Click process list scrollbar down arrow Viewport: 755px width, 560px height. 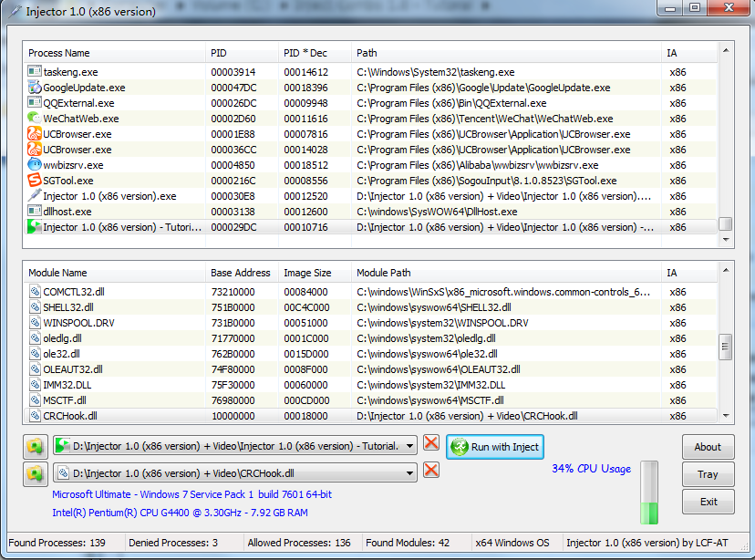tap(726, 240)
